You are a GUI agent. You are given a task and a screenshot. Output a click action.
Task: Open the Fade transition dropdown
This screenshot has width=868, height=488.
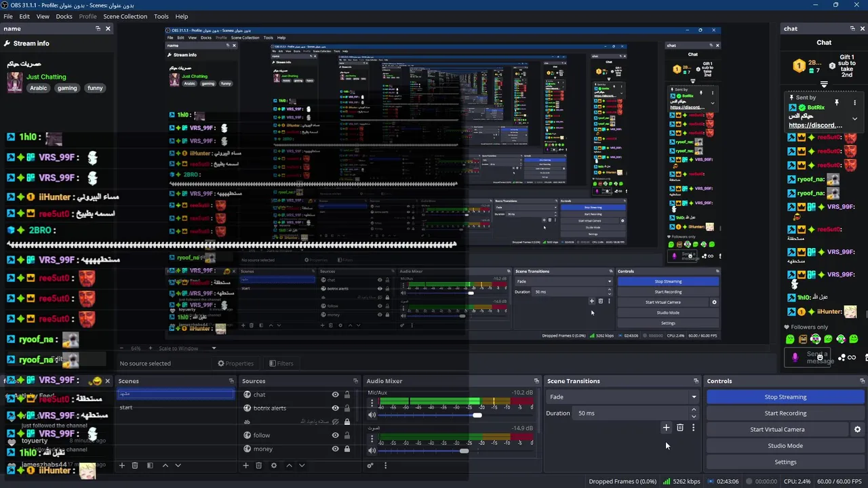[623, 397]
